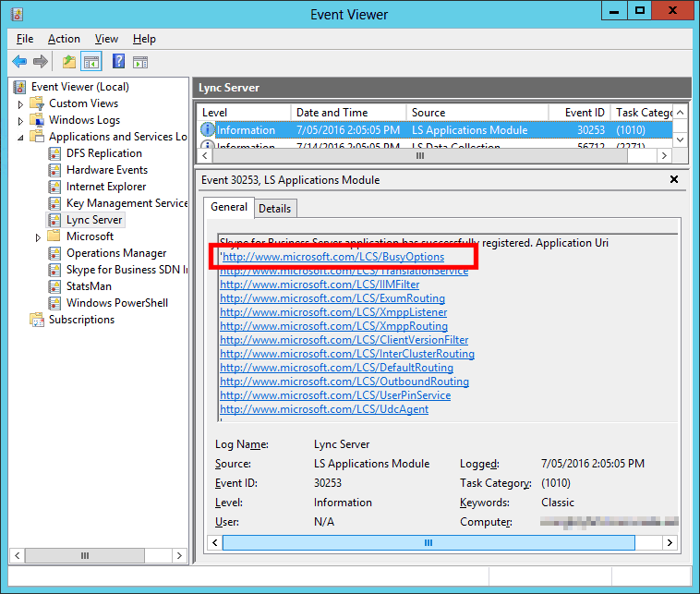This screenshot has width=700, height=594.
Task: Expand the Windows Logs tree node
Action: click(x=20, y=121)
